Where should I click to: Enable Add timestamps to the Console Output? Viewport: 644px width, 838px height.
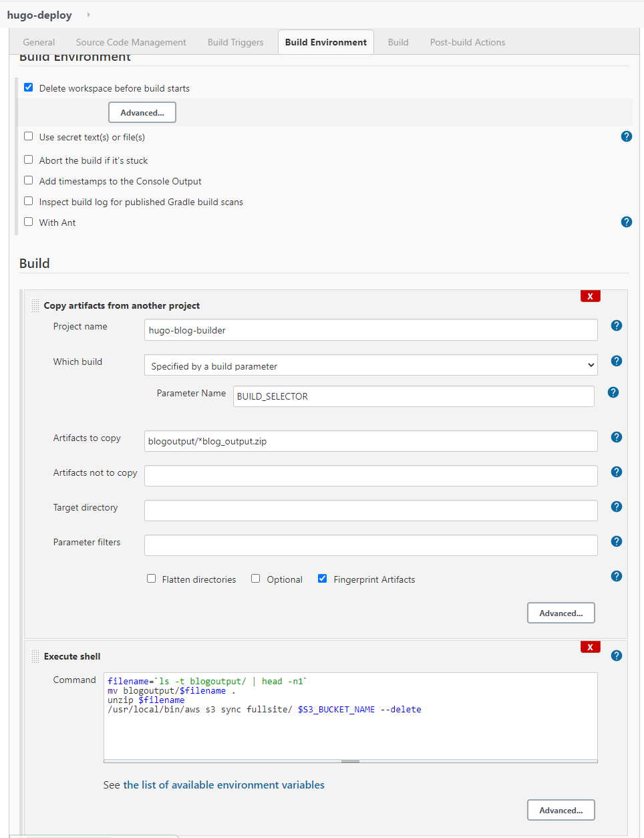coord(28,180)
